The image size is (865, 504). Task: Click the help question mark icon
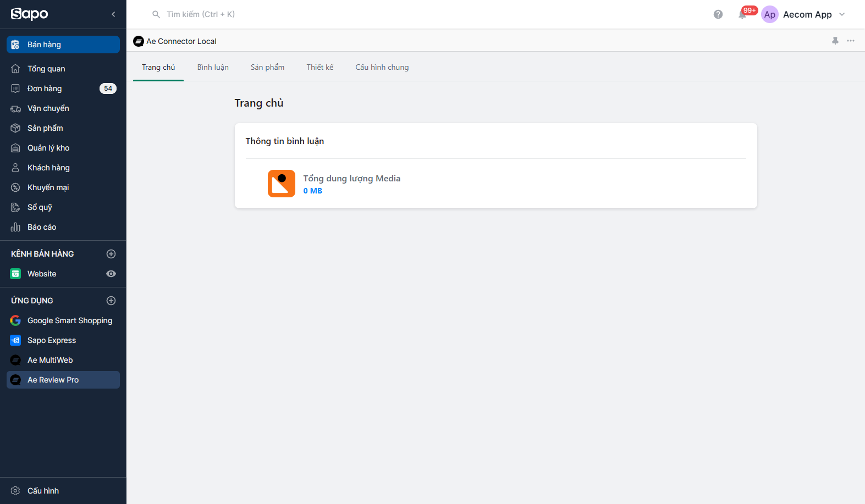pyautogui.click(x=718, y=14)
